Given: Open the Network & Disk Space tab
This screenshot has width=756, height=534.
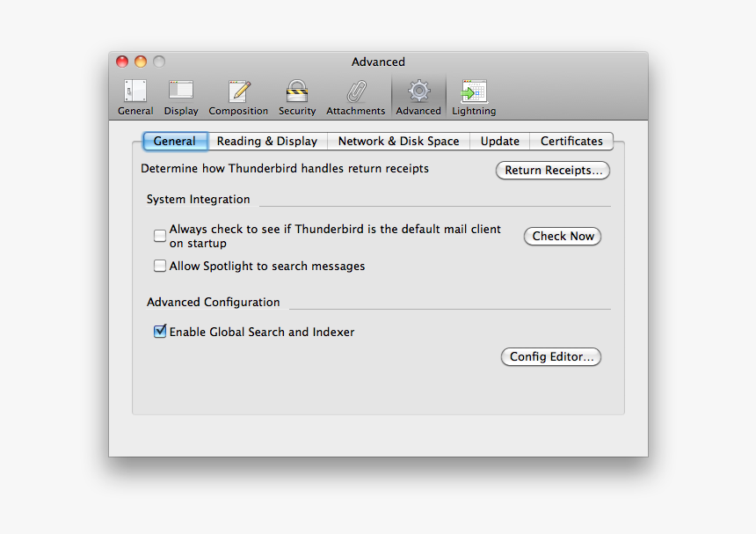Looking at the screenshot, I should (x=397, y=141).
